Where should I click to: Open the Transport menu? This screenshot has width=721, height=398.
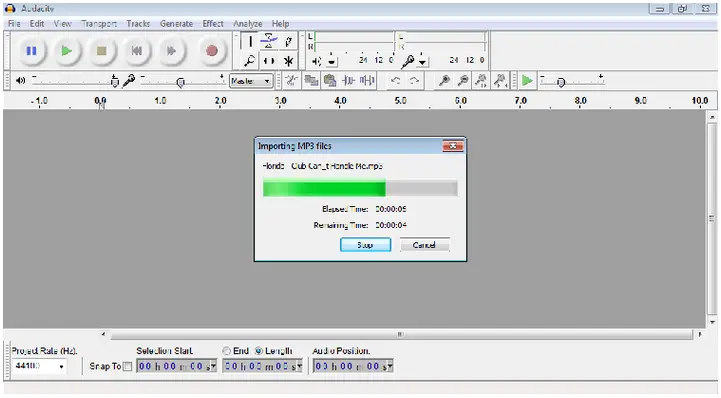click(99, 23)
